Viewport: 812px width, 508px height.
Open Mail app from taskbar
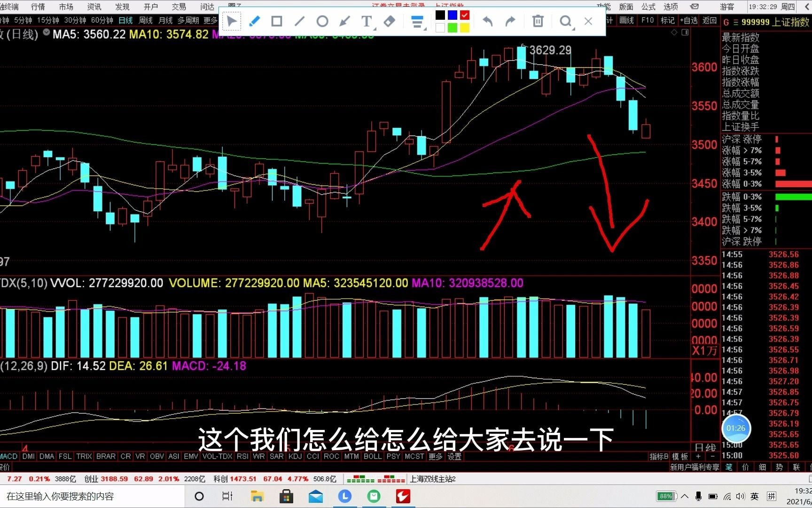(x=316, y=496)
